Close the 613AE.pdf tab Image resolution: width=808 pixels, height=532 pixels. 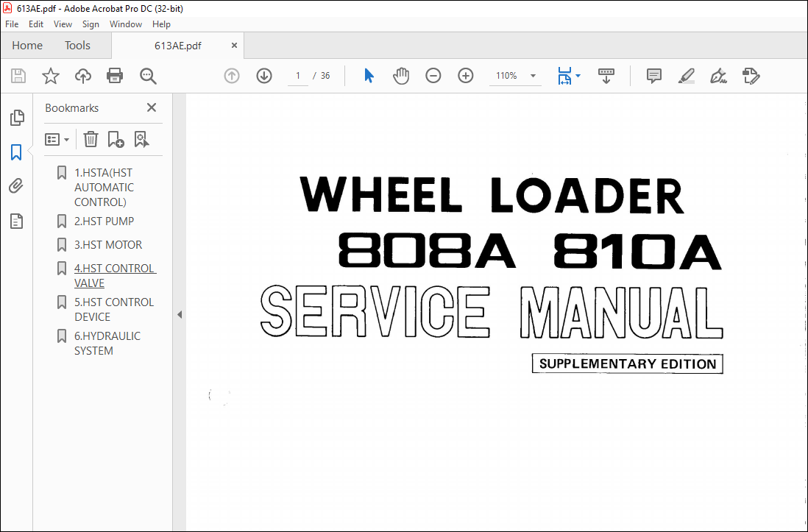(234, 46)
